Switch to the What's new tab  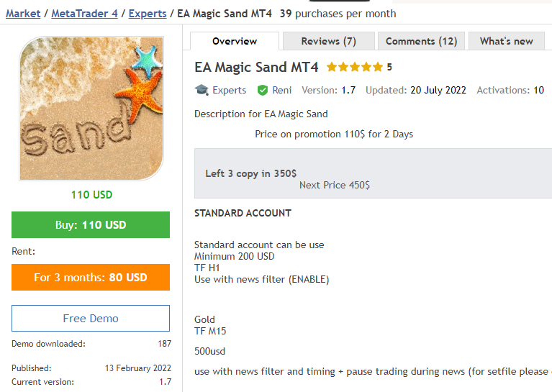tap(506, 41)
